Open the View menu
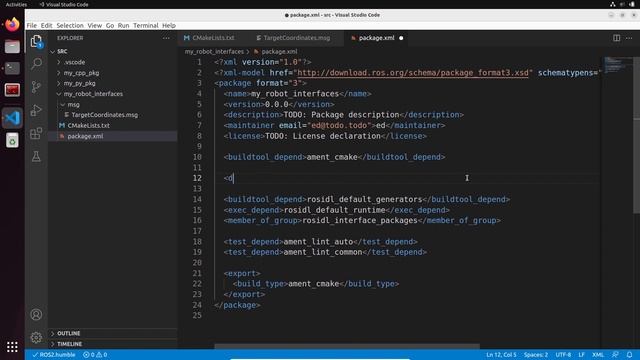Image resolution: width=640 pixels, height=360 pixels. coord(95,25)
